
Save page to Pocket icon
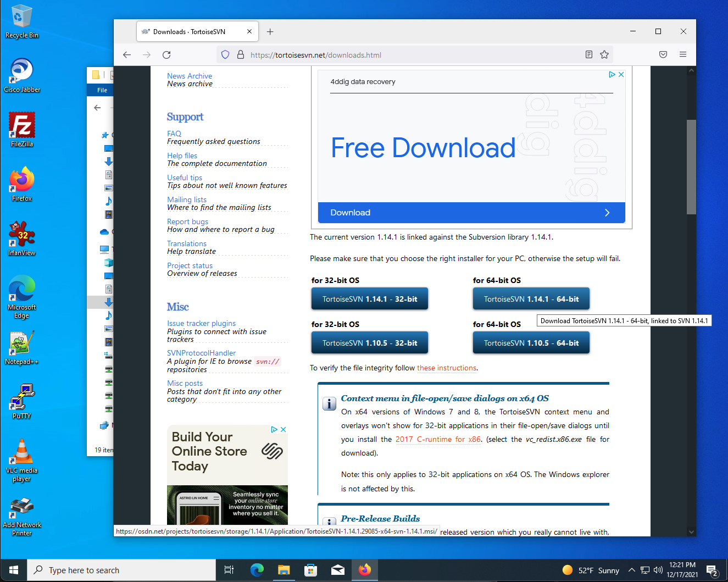click(663, 54)
